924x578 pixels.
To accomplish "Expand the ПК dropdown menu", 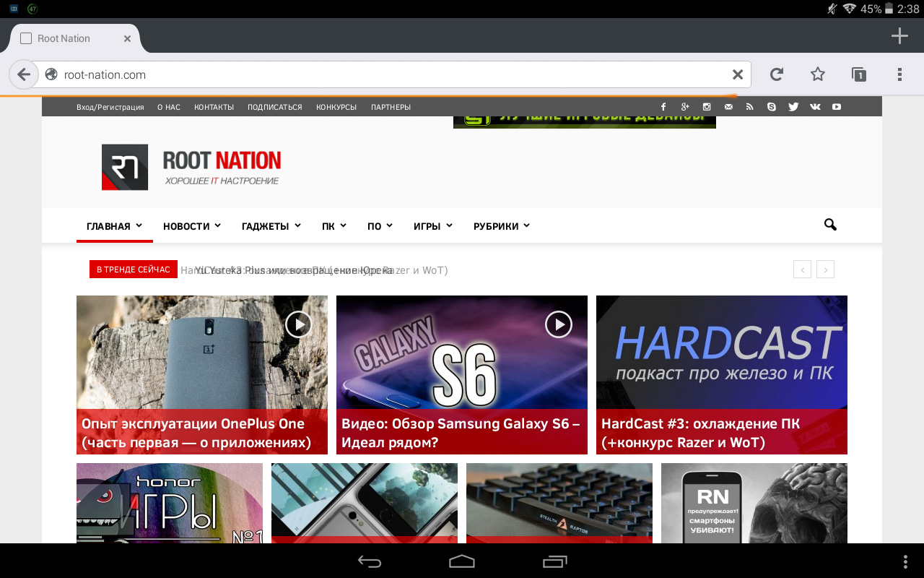I will coord(334,226).
